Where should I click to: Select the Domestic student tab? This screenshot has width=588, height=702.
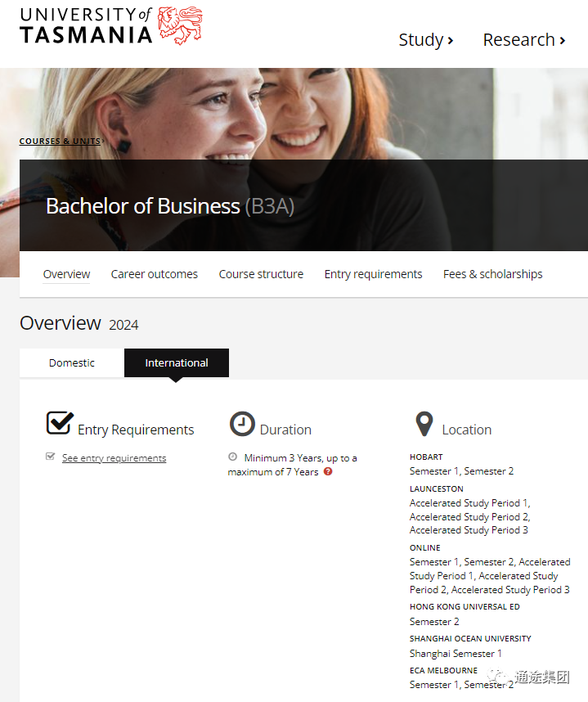[x=72, y=362]
